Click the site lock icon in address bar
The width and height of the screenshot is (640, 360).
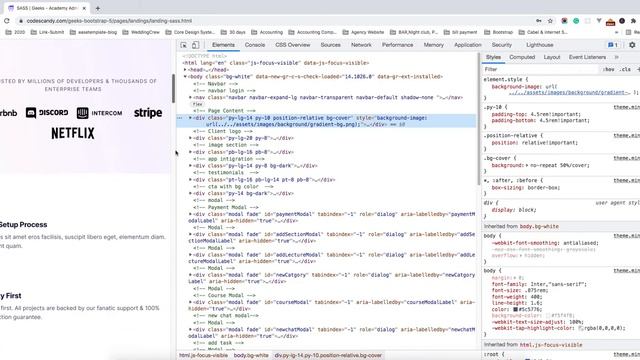tap(21, 21)
